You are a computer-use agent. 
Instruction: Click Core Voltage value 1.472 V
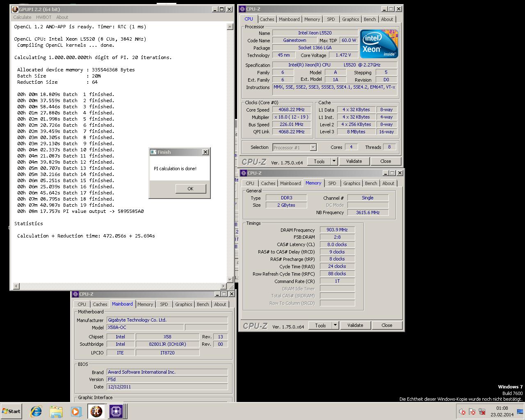click(343, 55)
